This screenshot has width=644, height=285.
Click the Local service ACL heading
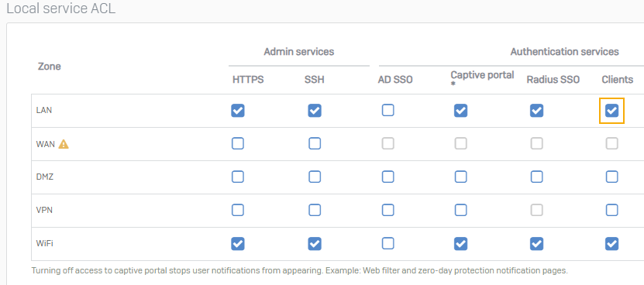pyautogui.click(x=60, y=9)
